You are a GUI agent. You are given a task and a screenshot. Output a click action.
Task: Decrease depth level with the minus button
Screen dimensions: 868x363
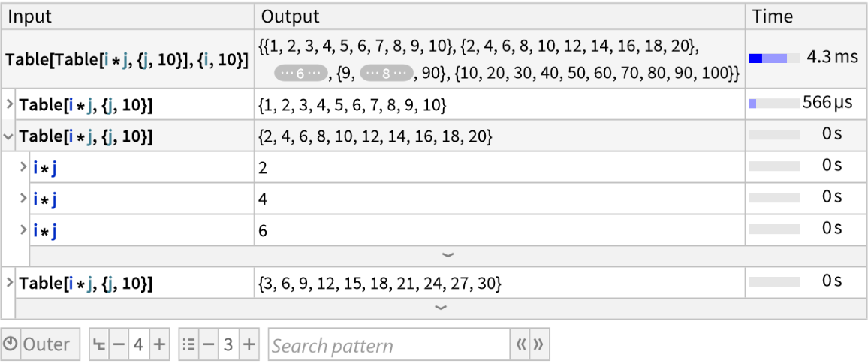pos(117,345)
